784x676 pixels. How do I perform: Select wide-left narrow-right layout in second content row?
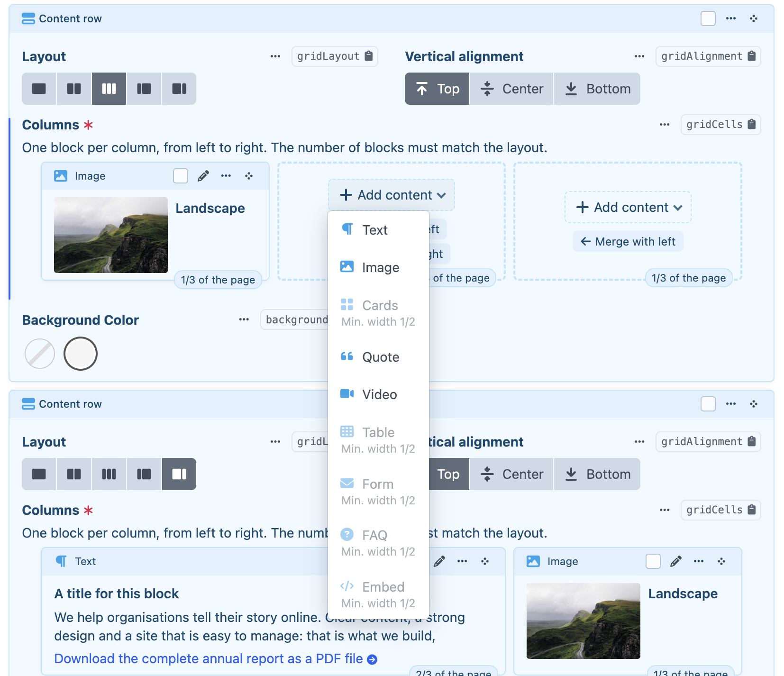179,474
